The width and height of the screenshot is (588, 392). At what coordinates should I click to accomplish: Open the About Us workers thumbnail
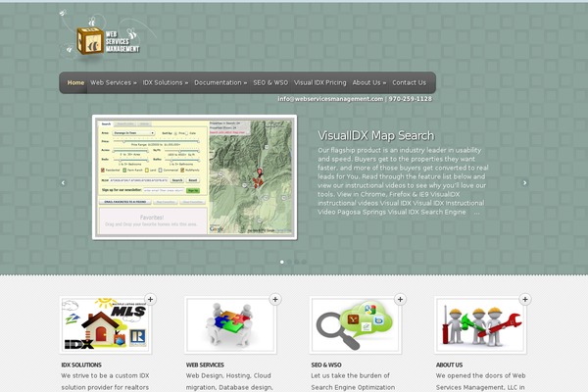pos(480,324)
